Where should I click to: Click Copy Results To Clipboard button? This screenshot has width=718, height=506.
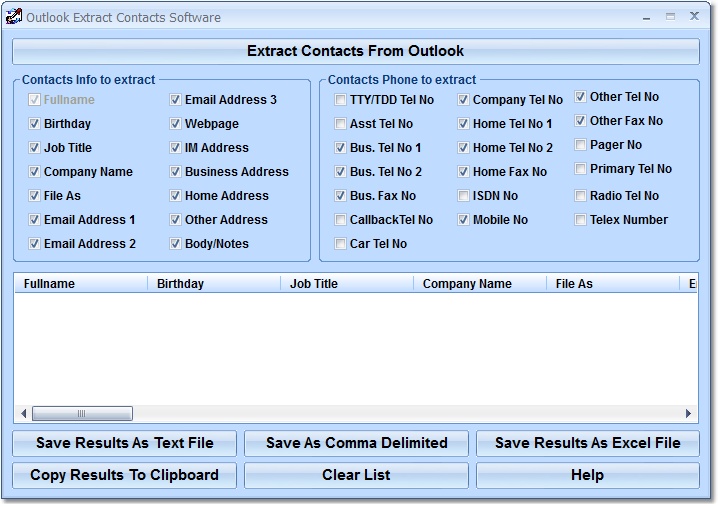point(125,475)
